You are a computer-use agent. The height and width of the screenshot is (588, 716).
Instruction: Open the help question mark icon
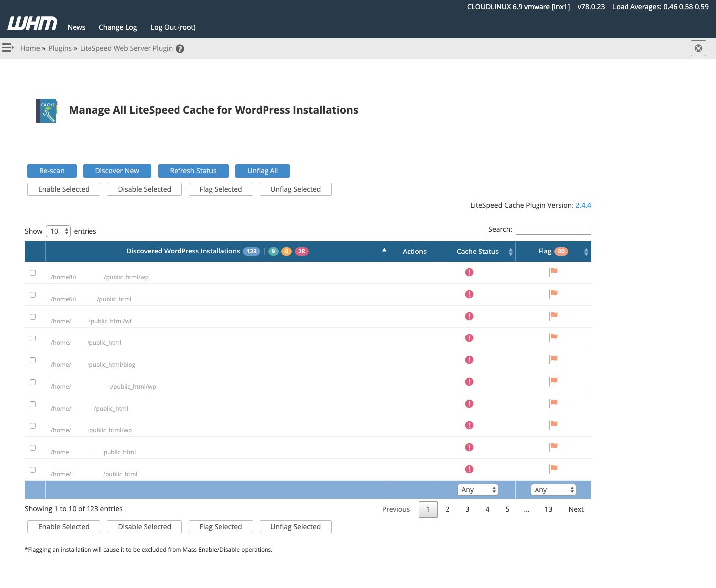(x=180, y=49)
